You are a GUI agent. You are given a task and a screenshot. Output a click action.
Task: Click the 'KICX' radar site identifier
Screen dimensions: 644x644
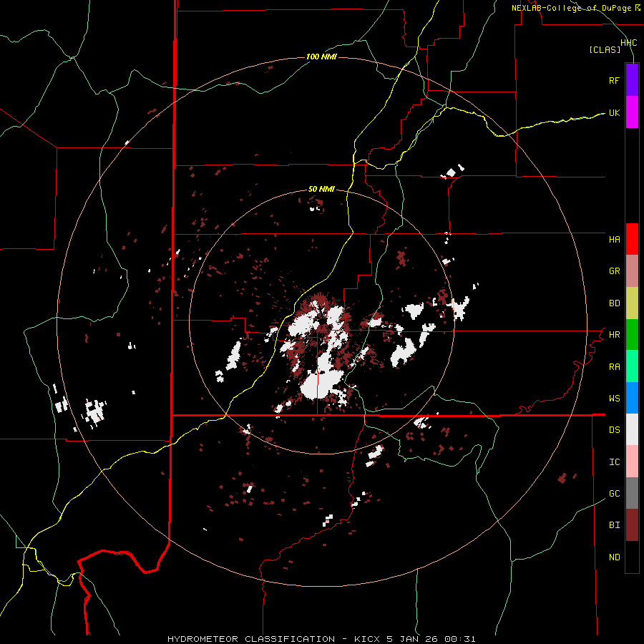coord(367,639)
